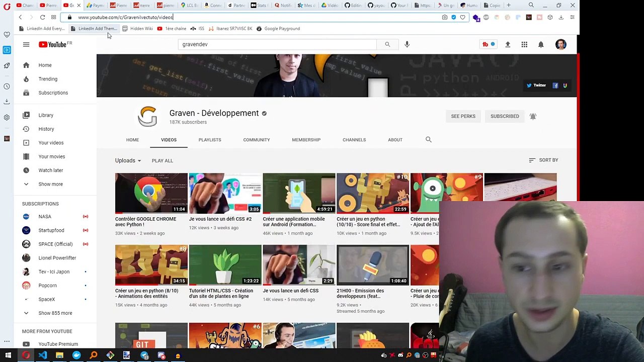This screenshot has width=644, height=362.
Task: Open the purple extension icon with badge
Action: point(476,17)
